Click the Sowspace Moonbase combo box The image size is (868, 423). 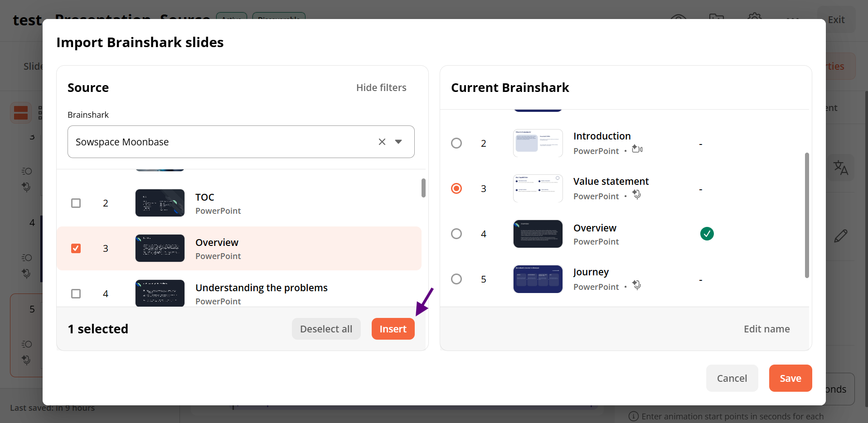[241, 142]
